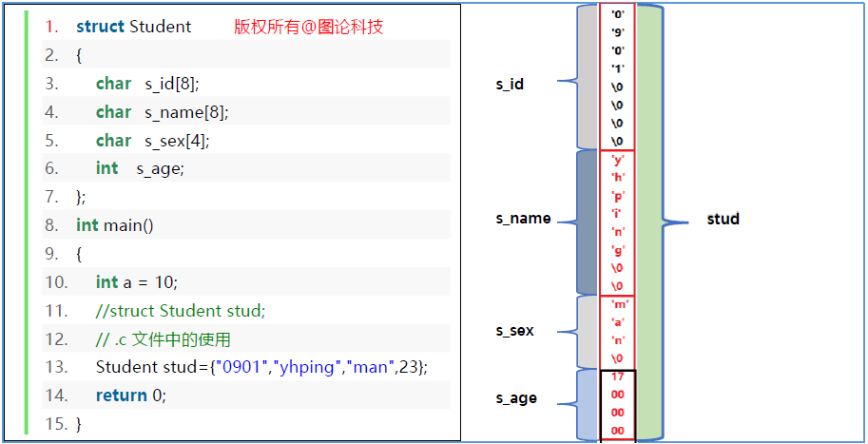Click the struct Student declaration on line 1
868x444 pixels.
[133, 27]
